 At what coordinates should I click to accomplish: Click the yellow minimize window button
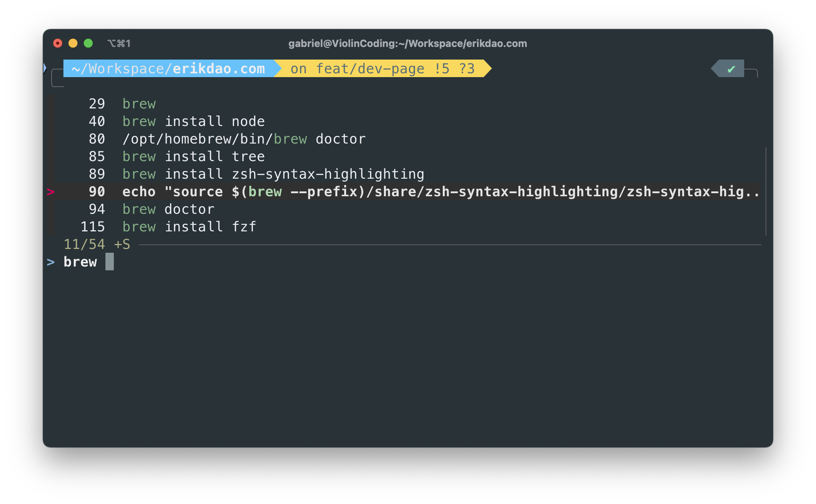pos(73,44)
